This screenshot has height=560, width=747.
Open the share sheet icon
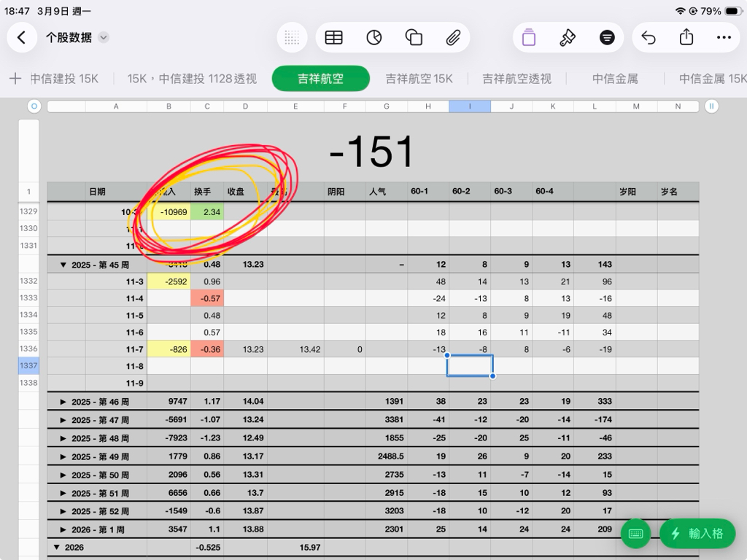tap(686, 37)
